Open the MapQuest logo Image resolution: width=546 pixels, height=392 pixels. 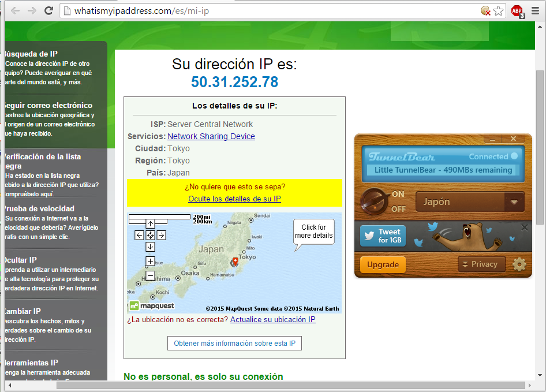point(151,306)
